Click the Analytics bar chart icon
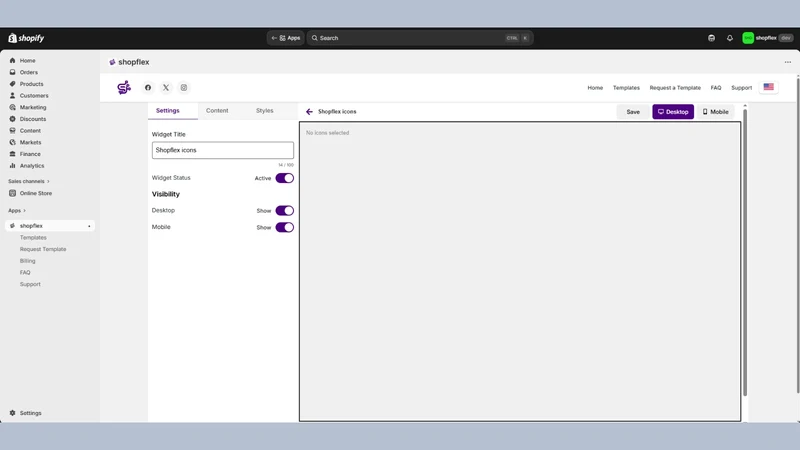This screenshot has height=450, width=800. (13, 166)
